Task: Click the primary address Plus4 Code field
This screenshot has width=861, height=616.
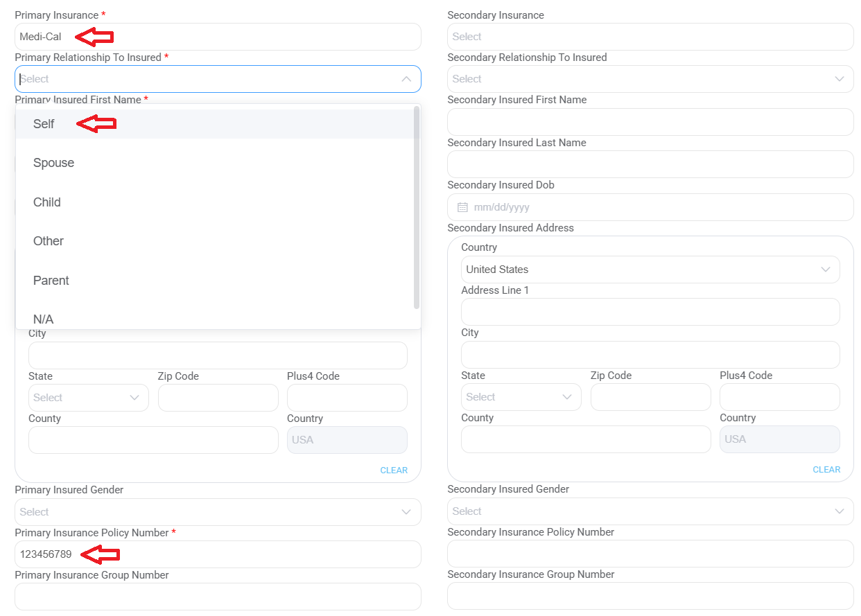Action: [x=347, y=398]
